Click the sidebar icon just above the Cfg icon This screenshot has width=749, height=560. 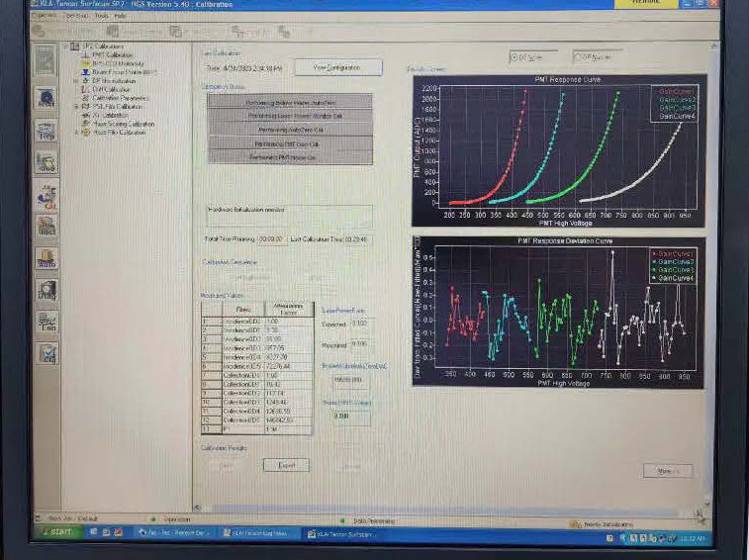(x=47, y=322)
